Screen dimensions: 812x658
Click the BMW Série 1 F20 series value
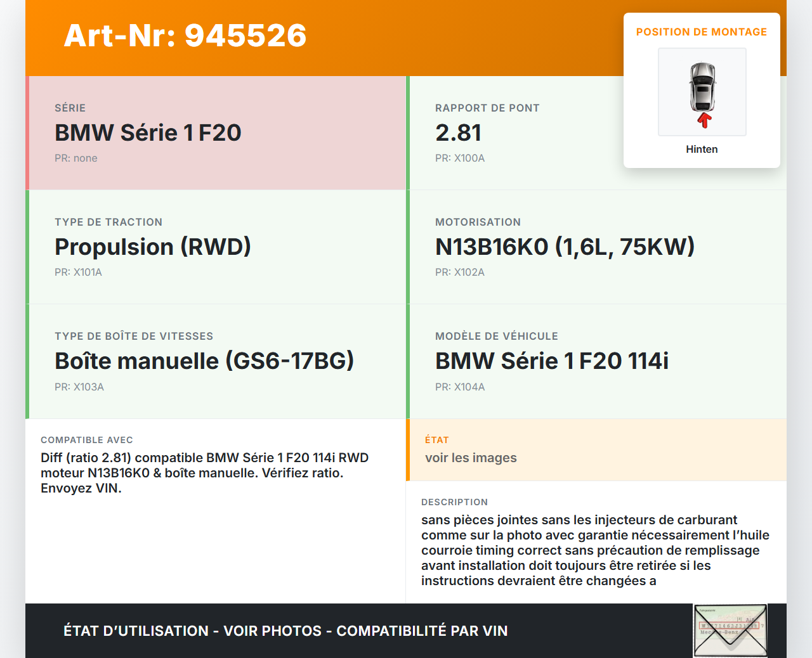(148, 133)
